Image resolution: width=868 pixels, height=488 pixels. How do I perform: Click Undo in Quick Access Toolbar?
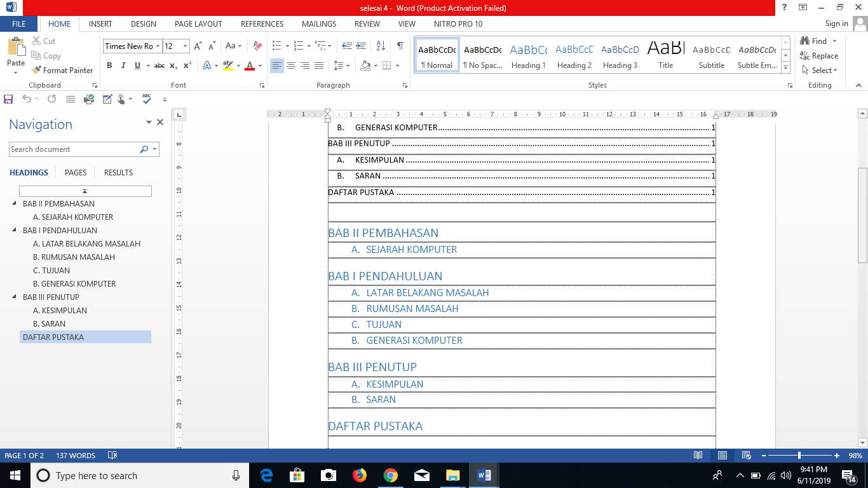27,99
